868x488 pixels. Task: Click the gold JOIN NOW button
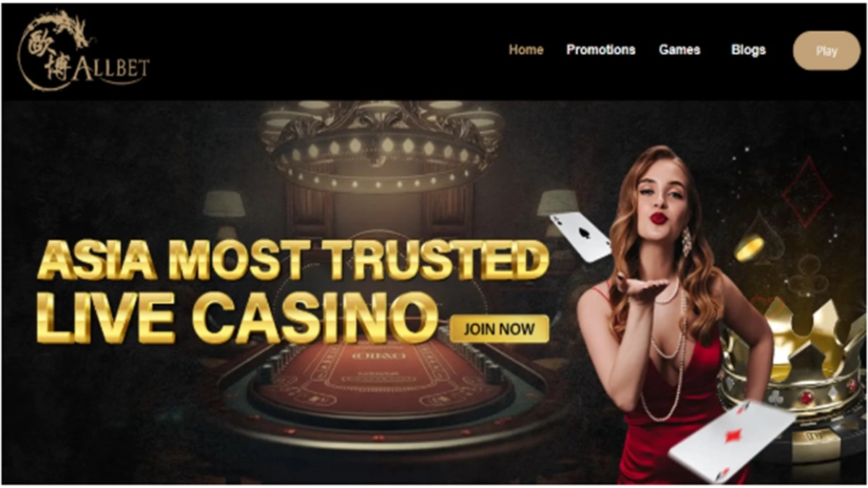(499, 329)
